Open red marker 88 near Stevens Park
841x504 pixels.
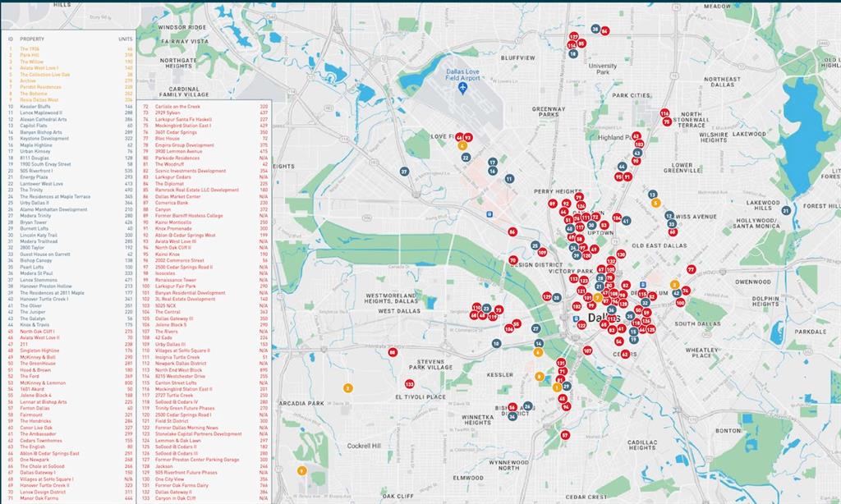click(x=393, y=352)
